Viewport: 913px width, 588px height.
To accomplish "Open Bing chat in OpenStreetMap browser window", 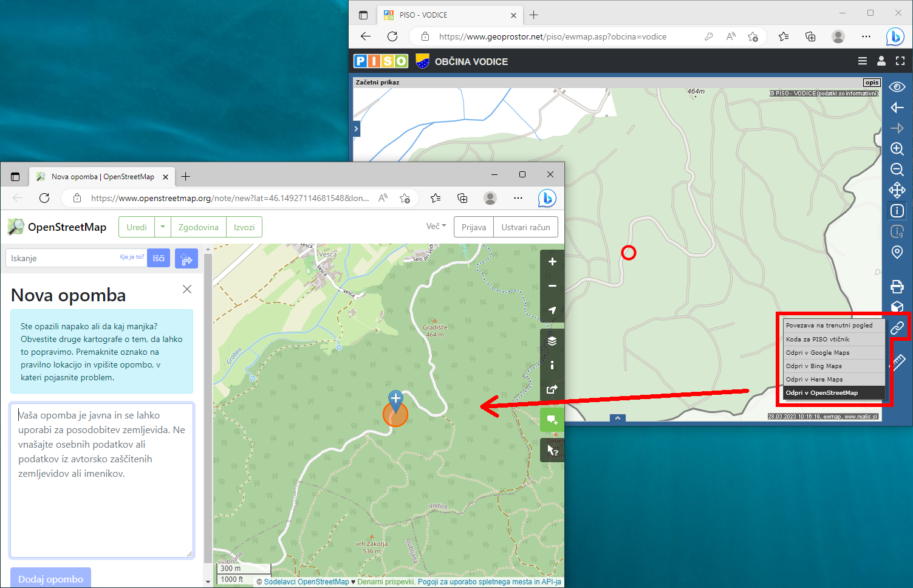I will pos(547,198).
